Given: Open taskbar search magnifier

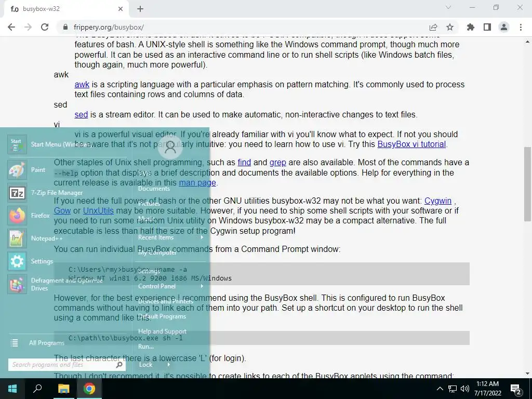Looking at the screenshot, I should (37, 389).
